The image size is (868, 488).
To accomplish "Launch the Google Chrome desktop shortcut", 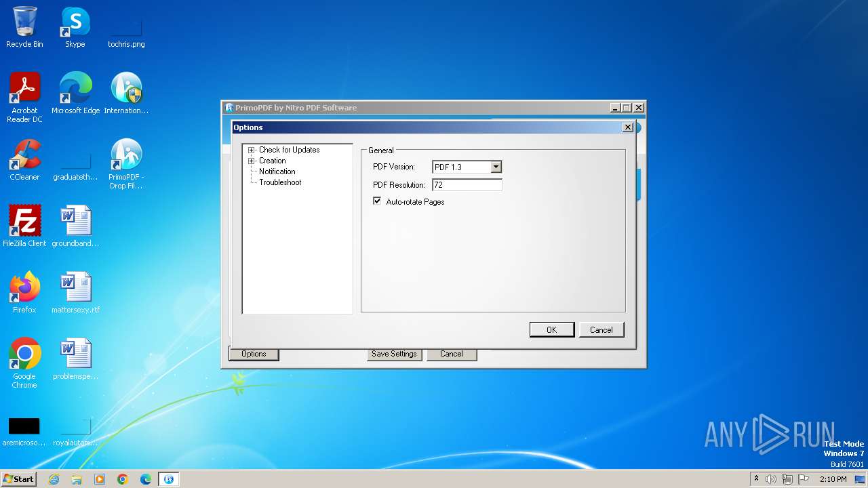I will 24,363.
